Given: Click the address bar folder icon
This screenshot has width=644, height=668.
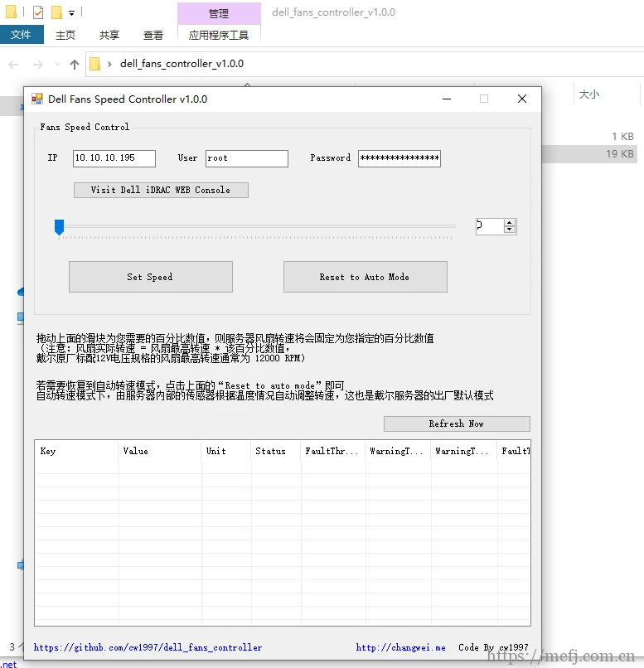Looking at the screenshot, I should pyautogui.click(x=95, y=65).
